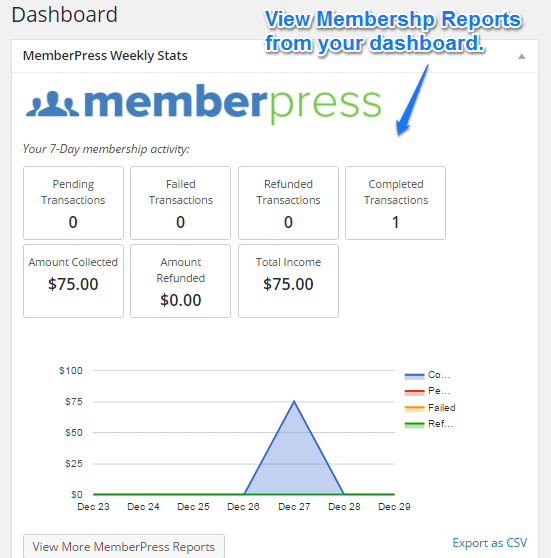This screenshot has width=551, height=558.
Task: Click the Dec 27 peak on chart
Action: (x=294, y=401)
